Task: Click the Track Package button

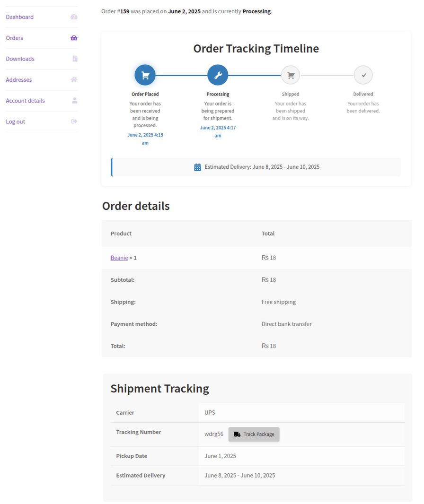Action: tap(254, 434)
